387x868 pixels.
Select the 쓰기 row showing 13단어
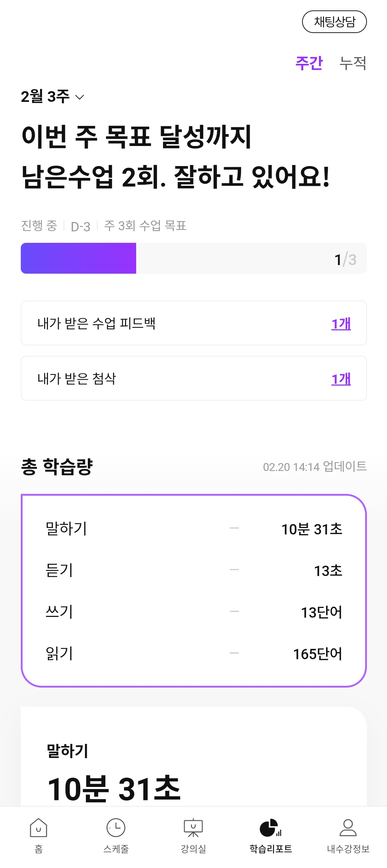click(x=193, y=612)
